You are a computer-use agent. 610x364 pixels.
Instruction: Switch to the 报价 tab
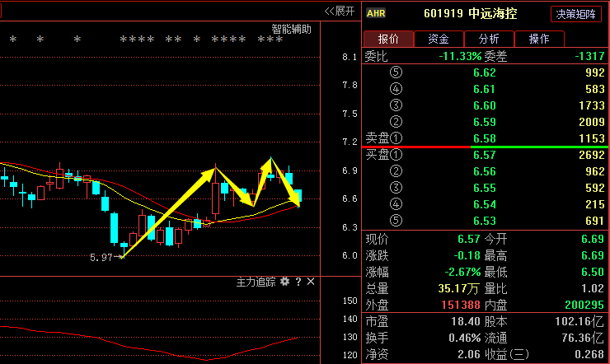coord(388,39)
